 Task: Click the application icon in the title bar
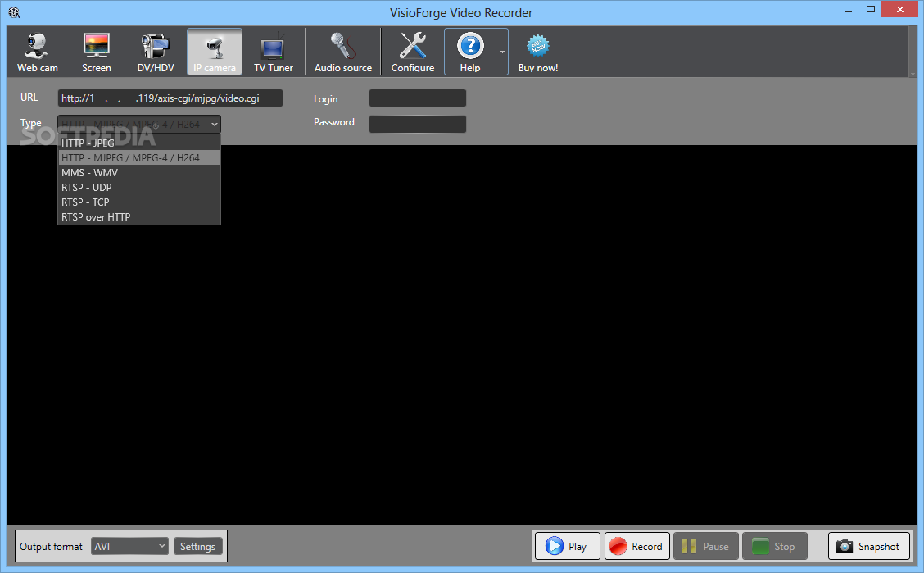tap(14, 12)
